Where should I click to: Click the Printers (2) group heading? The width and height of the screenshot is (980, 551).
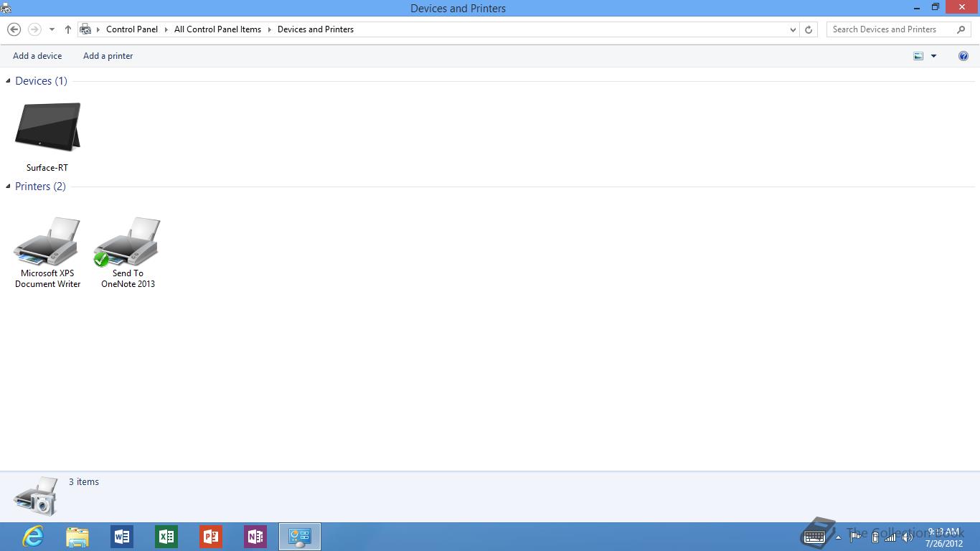[40, 187]
